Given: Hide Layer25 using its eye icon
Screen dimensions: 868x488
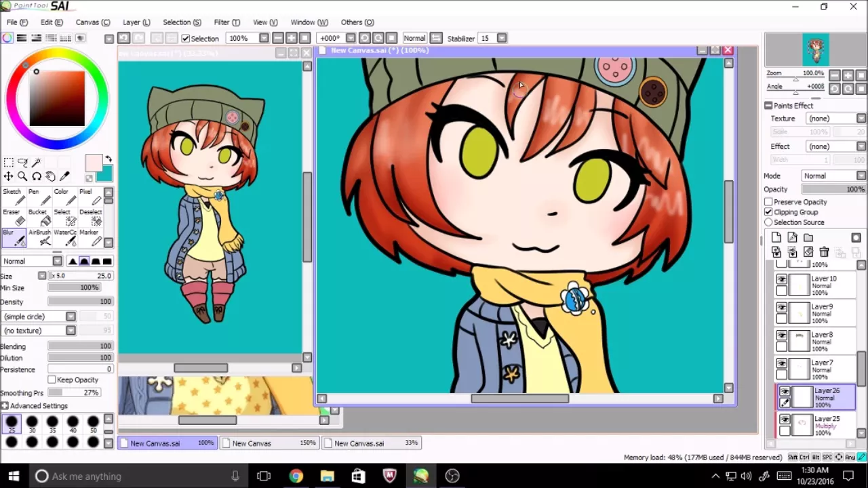Looking at the screenshot, I should tap(785, 420).
